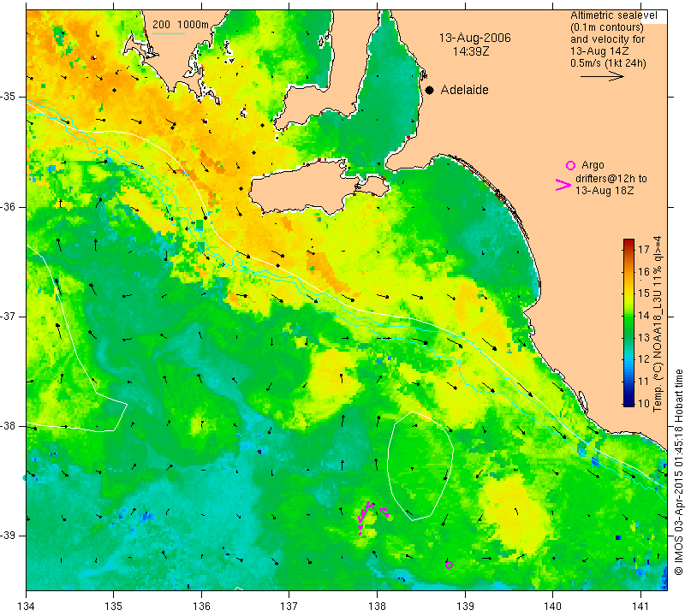685x616 pixels.
Task: Click the temperature color scale bar
Action: (x=628, y=323)
